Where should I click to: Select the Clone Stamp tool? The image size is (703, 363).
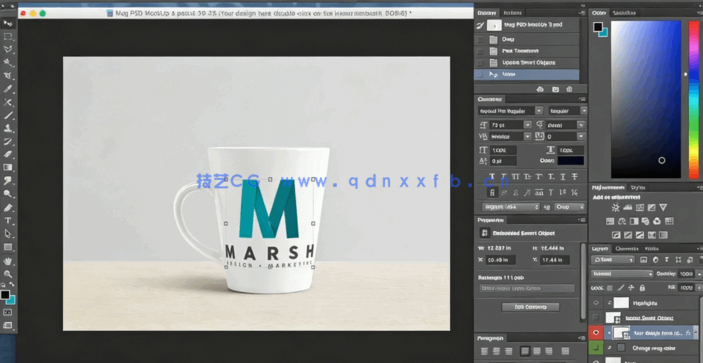point(8,129)
